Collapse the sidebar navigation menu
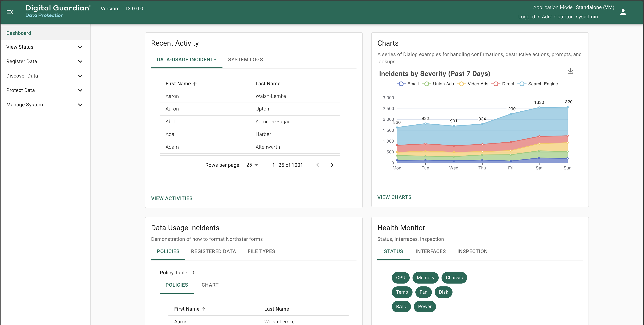Image resolution: width=644 pixels, height=325 pixels. (x=10, y=12)
